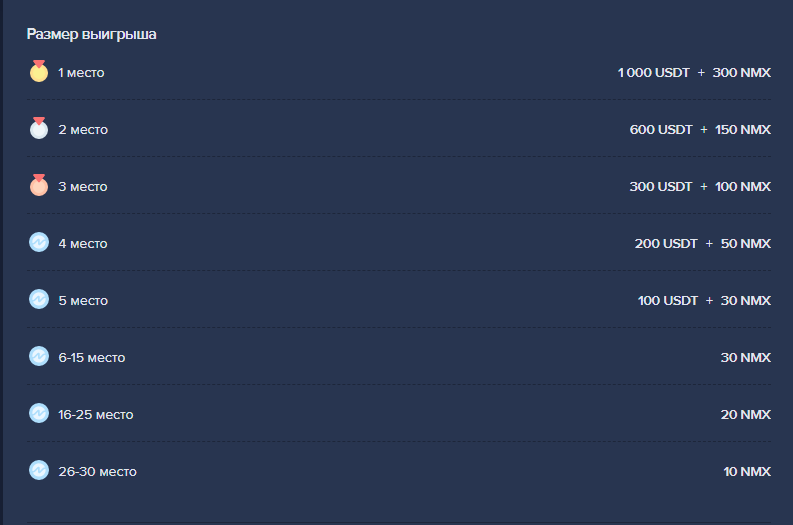Click the '20 NMX' prize amount
The width and height of the screenshot is (793, 525).
746,415
